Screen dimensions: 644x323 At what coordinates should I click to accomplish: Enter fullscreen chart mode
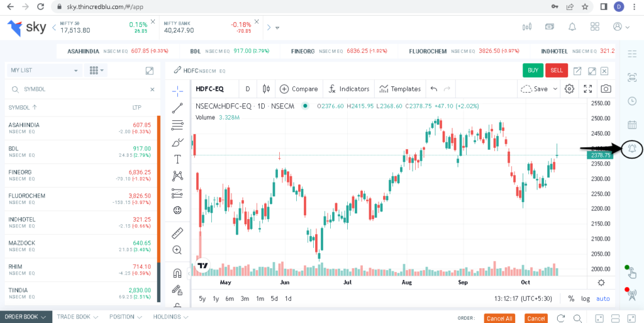588,89
